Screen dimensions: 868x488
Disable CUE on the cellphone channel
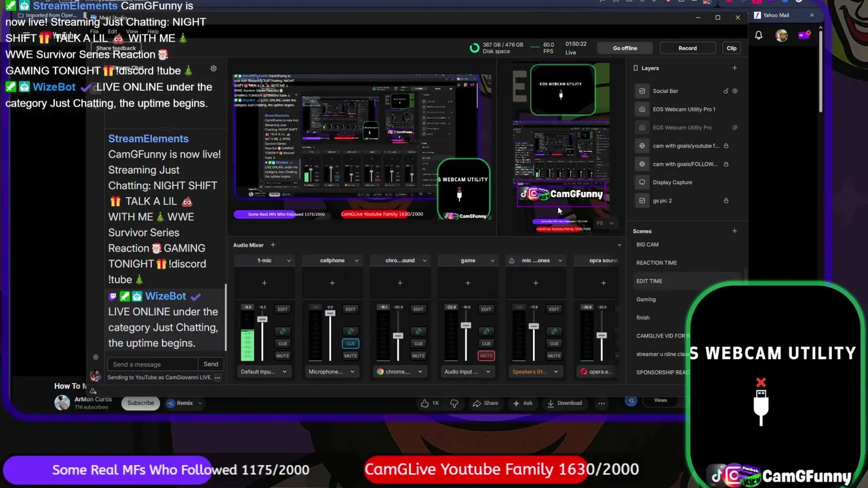[351, 344]
